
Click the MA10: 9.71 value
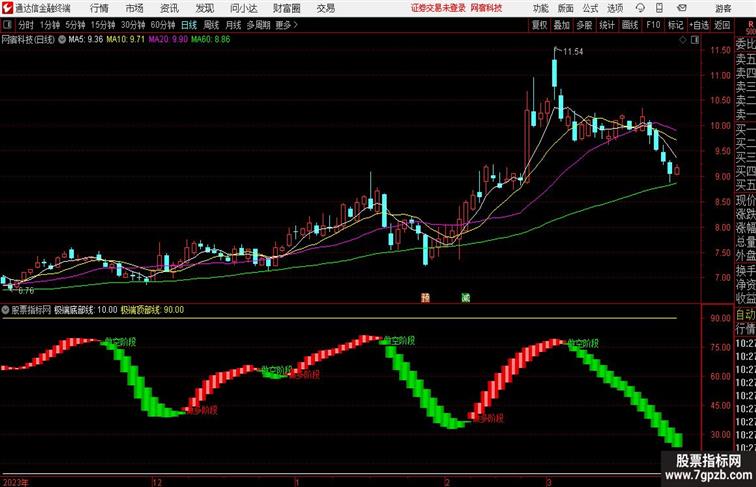[x=125, y=40]
